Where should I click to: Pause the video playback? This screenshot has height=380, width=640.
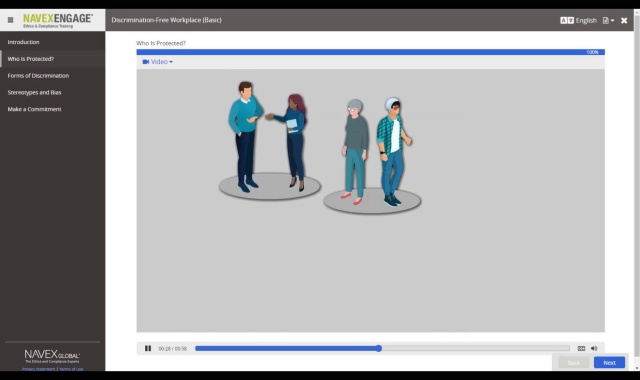point(148,348)
